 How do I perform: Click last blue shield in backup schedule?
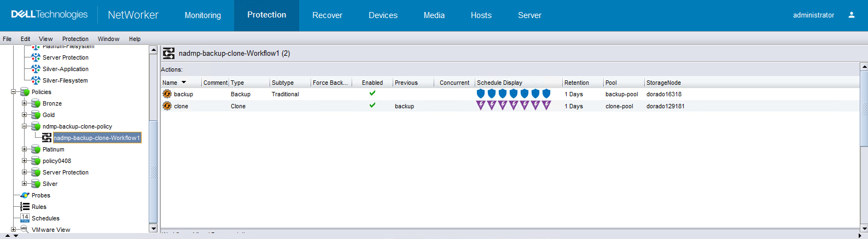[x=546, y=94]
